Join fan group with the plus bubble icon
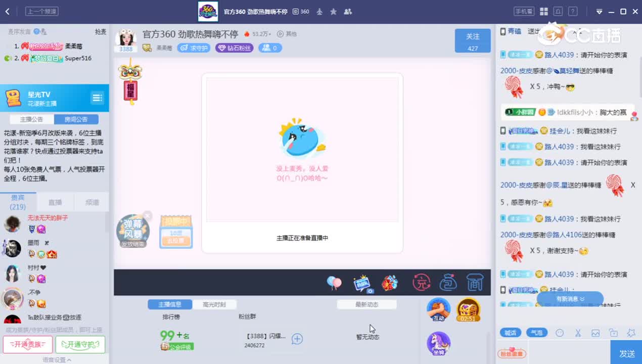642x364 pixels. pos(297,339)
